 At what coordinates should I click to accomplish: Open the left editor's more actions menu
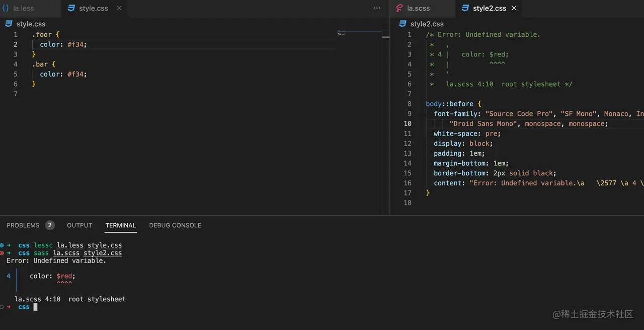[377, 8]
